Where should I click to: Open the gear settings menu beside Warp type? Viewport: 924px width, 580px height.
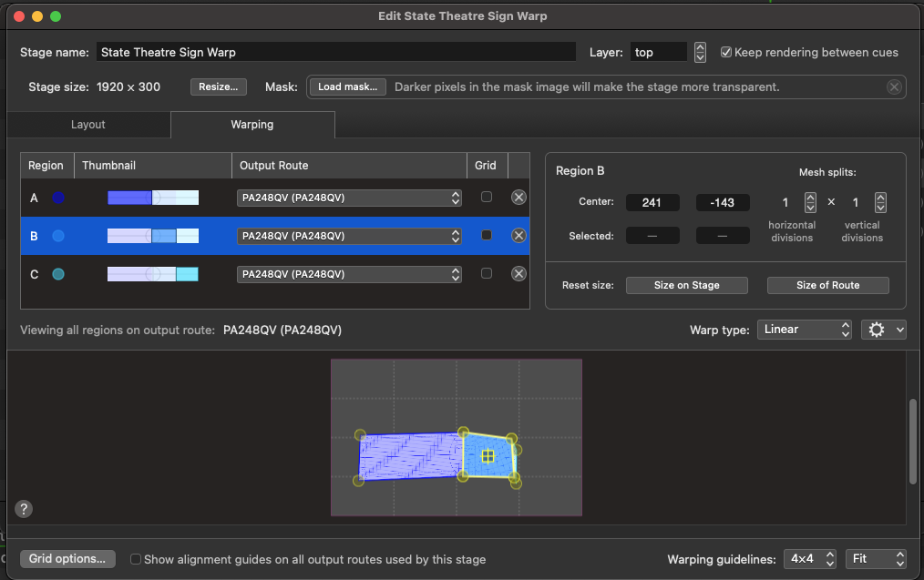pos(883,330)
